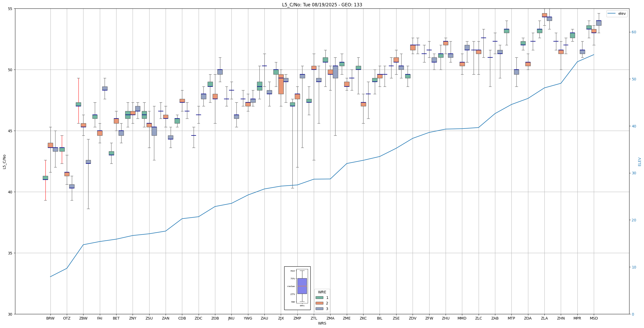Click the MSD station tick label
The image size is (644, 328).
coord(594,318)
